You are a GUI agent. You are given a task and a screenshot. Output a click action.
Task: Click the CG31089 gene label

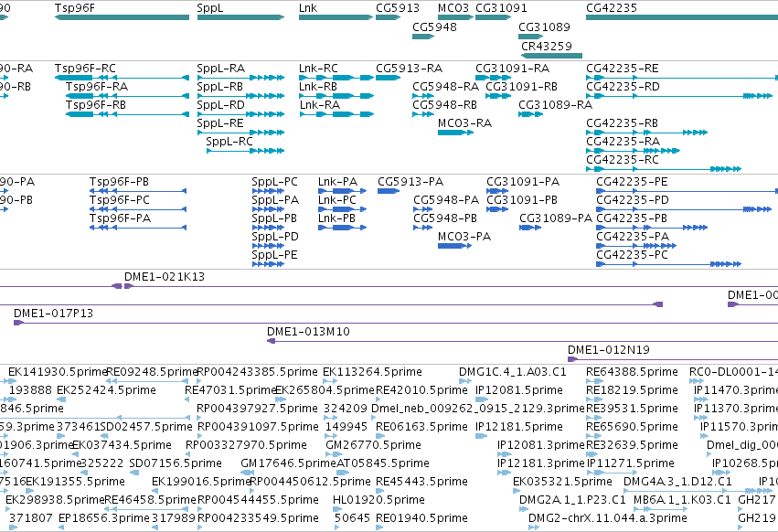[x=544, y=27]
